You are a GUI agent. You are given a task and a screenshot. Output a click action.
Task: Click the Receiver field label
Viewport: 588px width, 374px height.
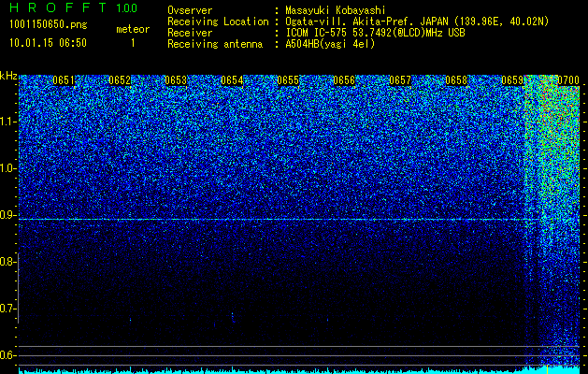point(190,33)
